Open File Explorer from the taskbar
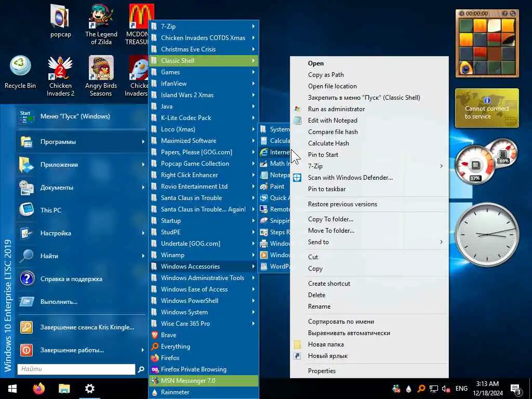532x399 pixels. (x=64, y=389)
